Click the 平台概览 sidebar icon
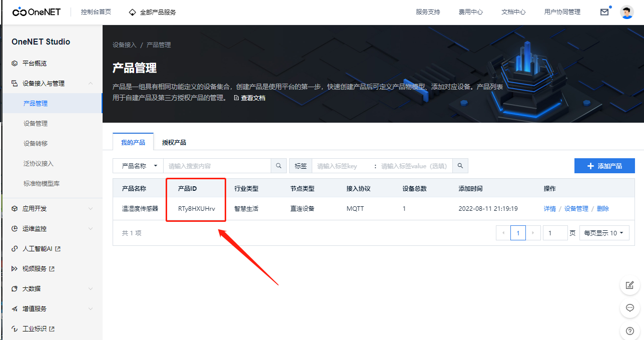The width and height of the screenshot is (644, 340). [x=15, y=64]
